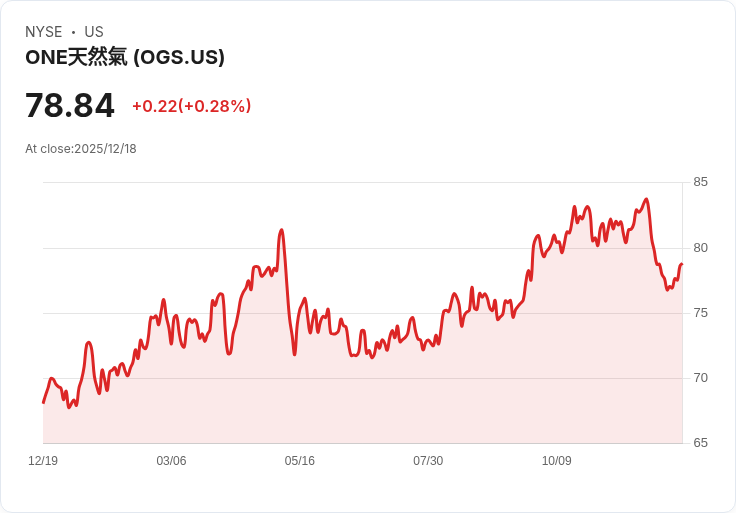
Task: Click the current price 78.84
Action: point(70,105)
